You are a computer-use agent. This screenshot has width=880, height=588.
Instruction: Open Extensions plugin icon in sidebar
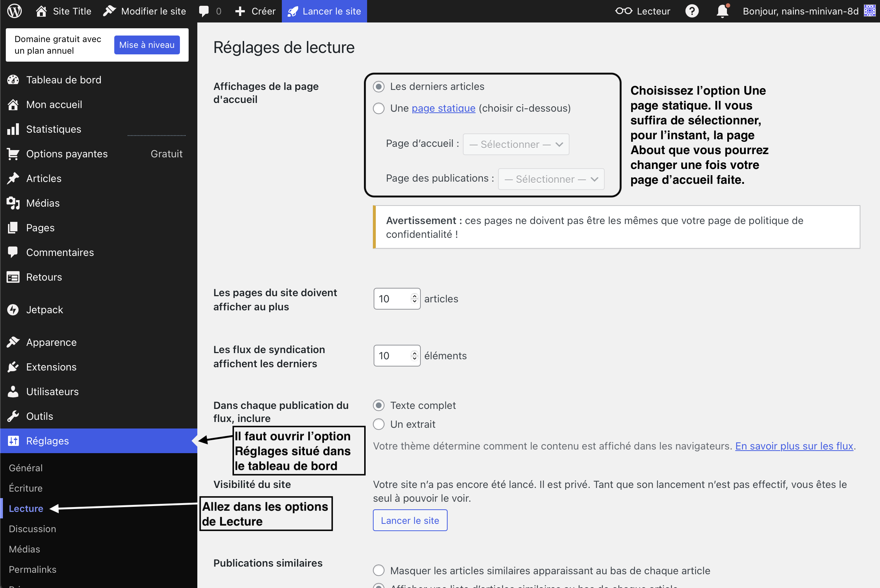pos(13,367)
